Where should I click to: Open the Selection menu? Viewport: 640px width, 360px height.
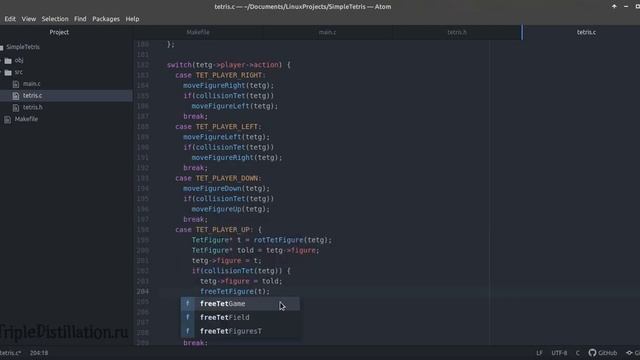point(55,19)
